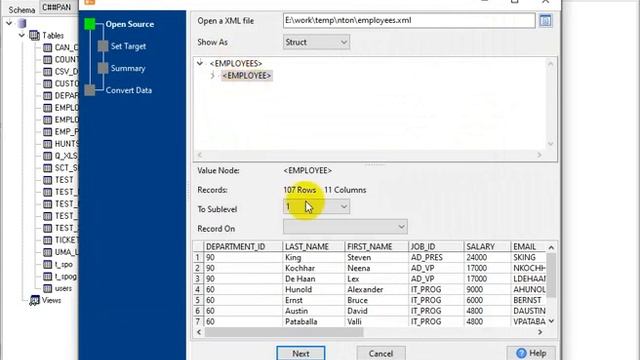Click the XML tree panel's right scroll arrow
The image size is (640, 360).
tap(539, 155)
